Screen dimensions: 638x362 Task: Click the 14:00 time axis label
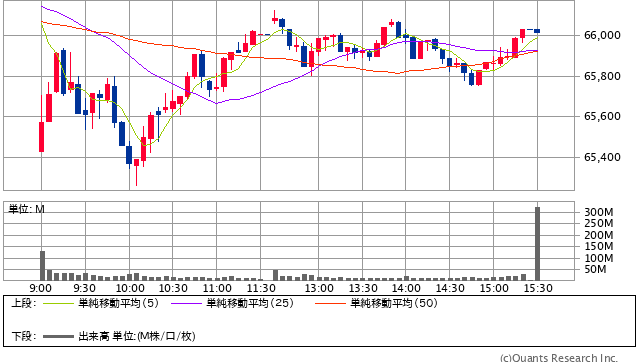(x=406, y=288)
